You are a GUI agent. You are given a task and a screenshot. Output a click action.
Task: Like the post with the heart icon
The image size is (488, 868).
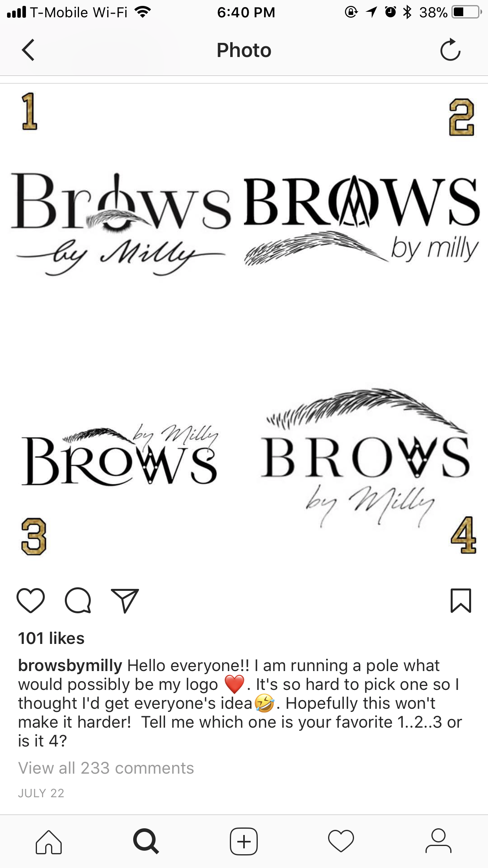[31, 600]
